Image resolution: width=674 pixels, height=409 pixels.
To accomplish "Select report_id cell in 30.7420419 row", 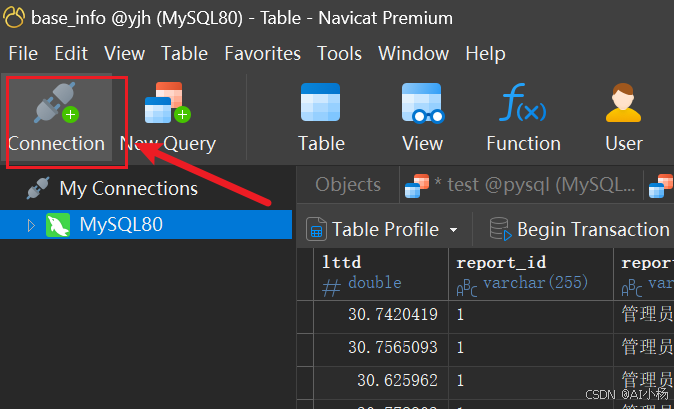I will 531,315.
